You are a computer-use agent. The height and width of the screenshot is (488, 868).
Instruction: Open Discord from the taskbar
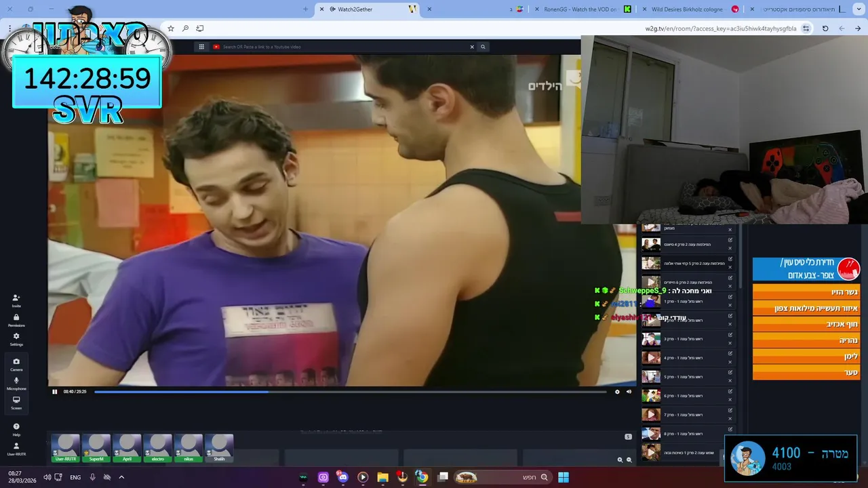(342, 477)
